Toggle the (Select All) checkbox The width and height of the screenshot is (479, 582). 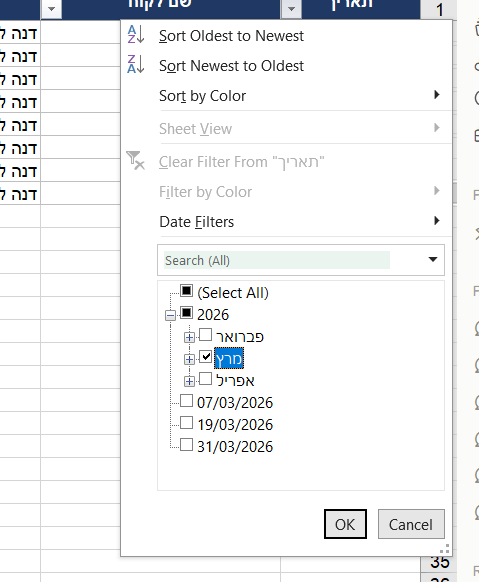point(186,291)
